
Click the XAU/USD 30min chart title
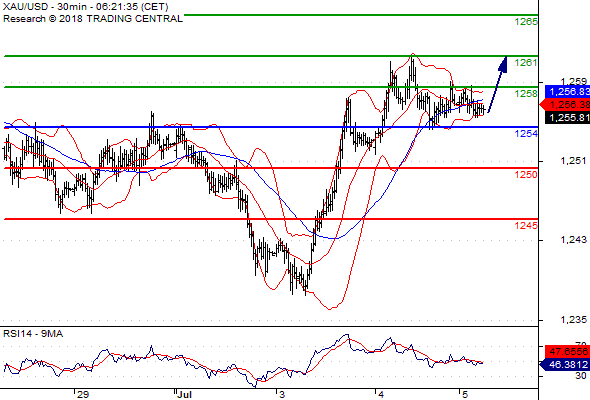point(85,7)
